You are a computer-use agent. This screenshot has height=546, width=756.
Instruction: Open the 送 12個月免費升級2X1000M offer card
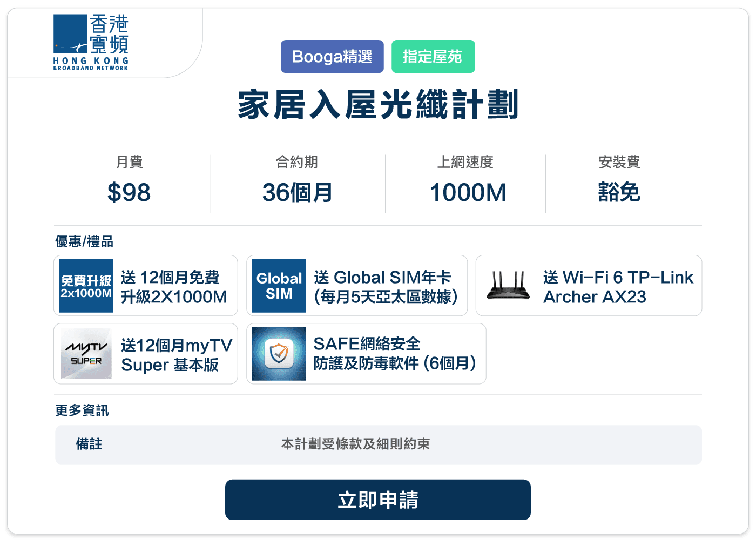(146, 285)
